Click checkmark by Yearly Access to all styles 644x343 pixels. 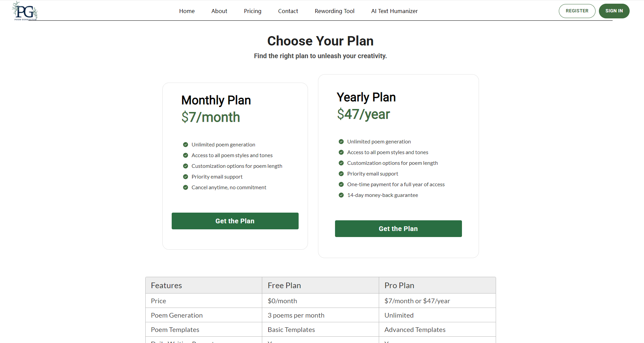(x=341, y=152)
